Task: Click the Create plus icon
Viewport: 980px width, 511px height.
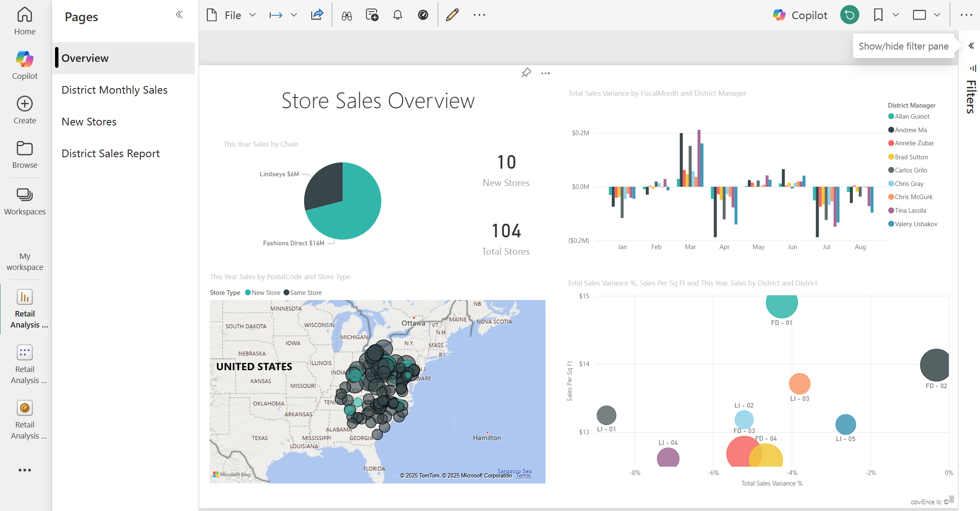Action: coord(25,104)
